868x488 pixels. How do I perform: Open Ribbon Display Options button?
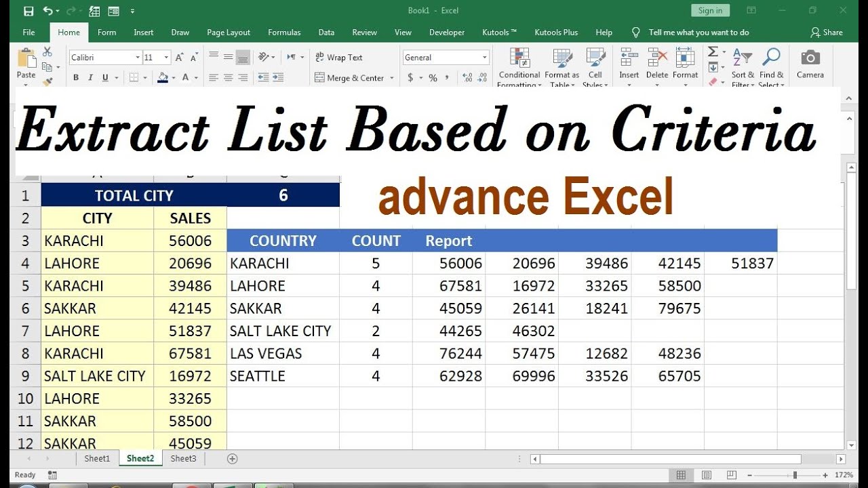(x=751, y=10)
